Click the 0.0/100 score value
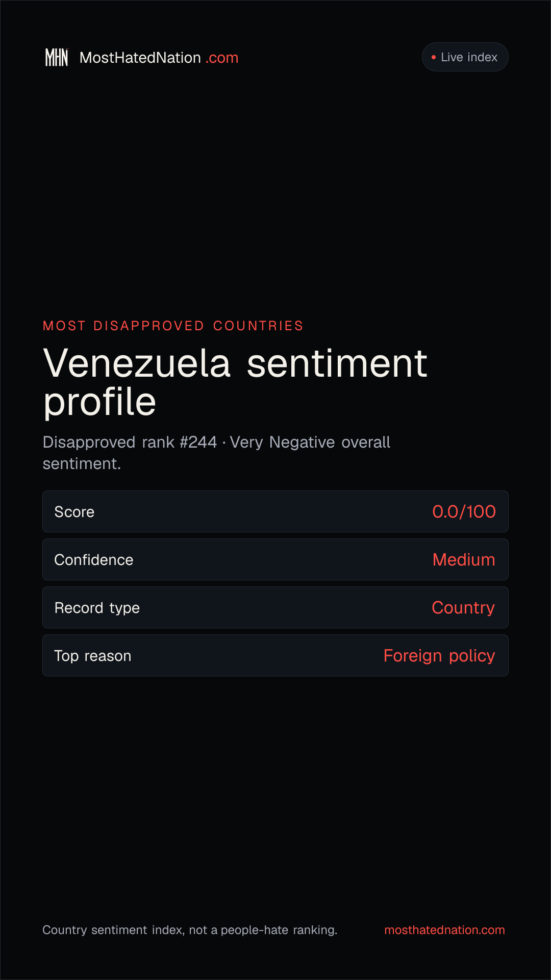Viewport: 551px width, 980px height. pos(464,511)
